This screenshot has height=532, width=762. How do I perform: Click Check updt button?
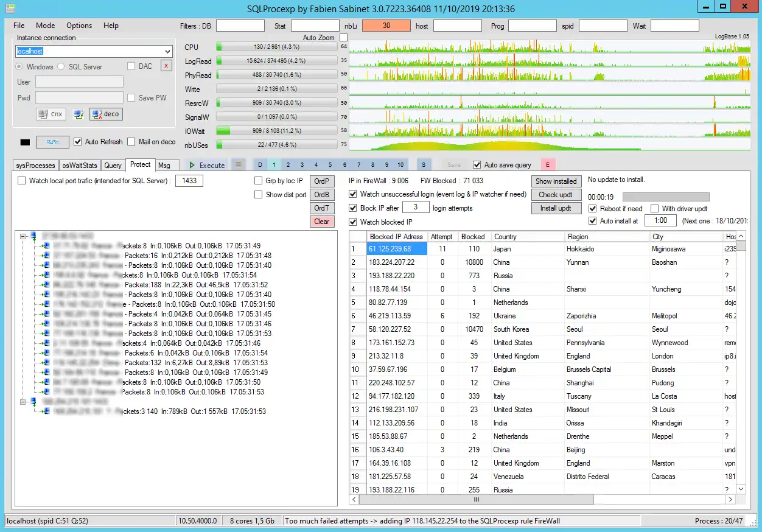pos(556,195)
